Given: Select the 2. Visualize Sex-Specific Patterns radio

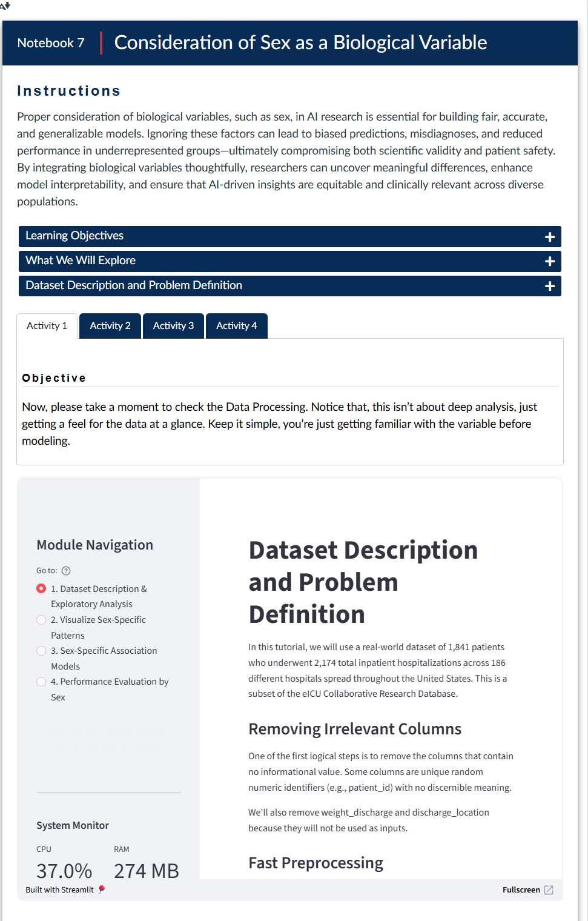Looking at the screenshot, I should coord(41,620).
